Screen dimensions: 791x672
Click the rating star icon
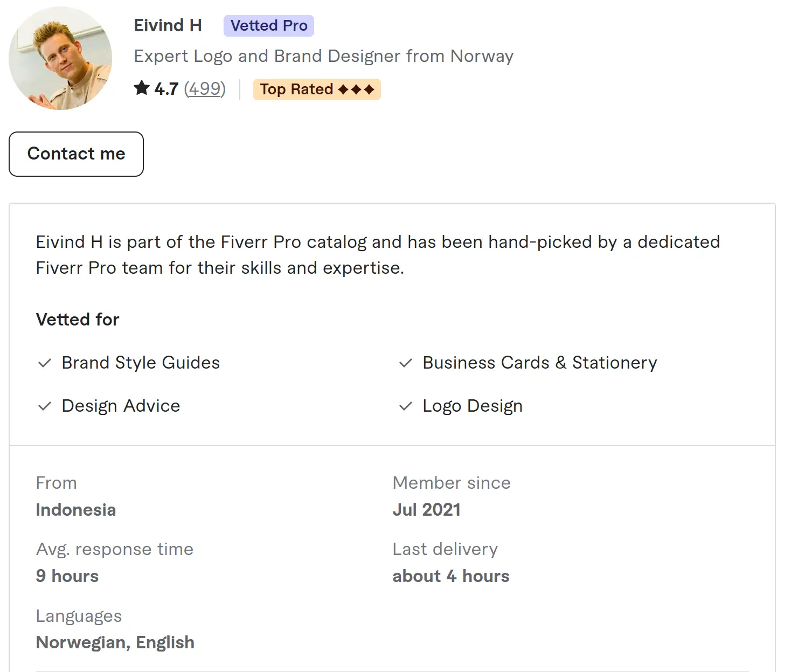coord(142,88)
